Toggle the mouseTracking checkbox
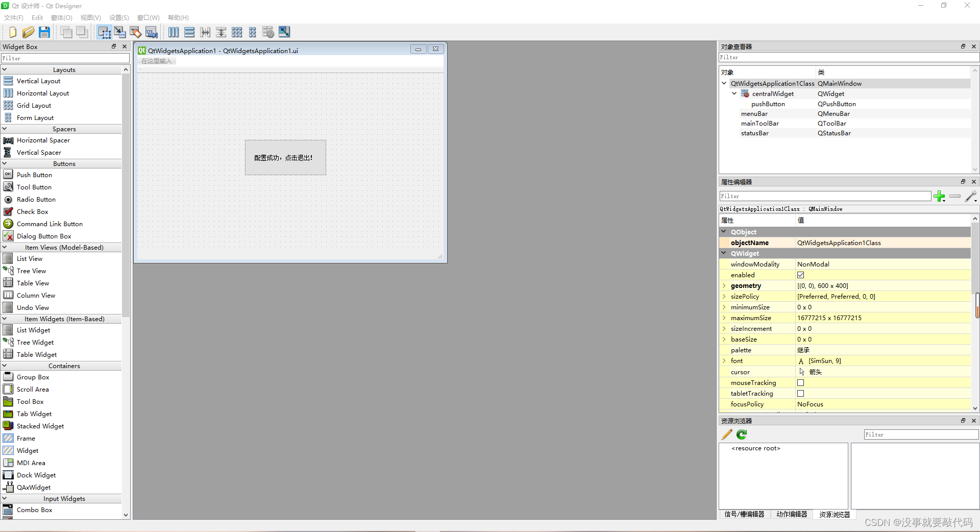980x532 pixels. [800, 383]
